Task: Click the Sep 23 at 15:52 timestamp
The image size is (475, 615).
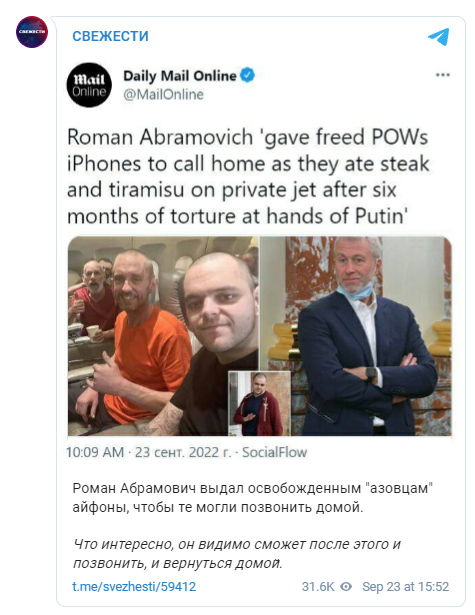Action: pyautogui.click(x=406, y=587)
